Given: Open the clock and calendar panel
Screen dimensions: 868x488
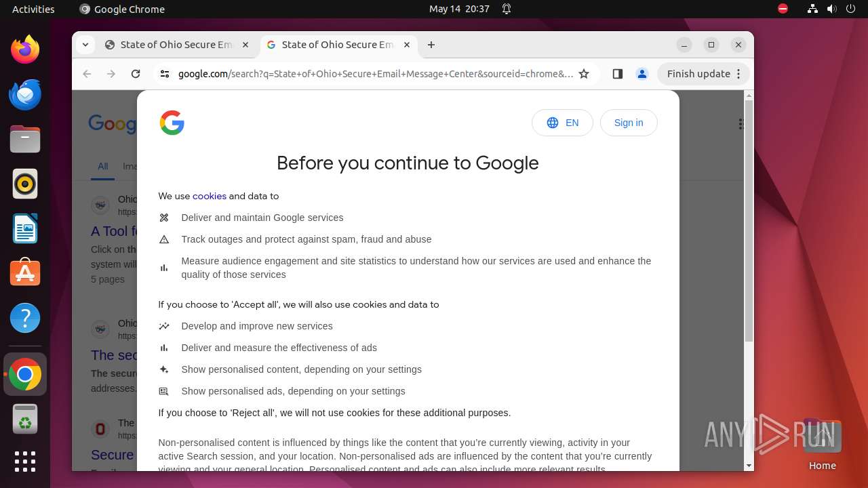Looking at the screenshot, I should pyautogui.click(x=459, y=9).
